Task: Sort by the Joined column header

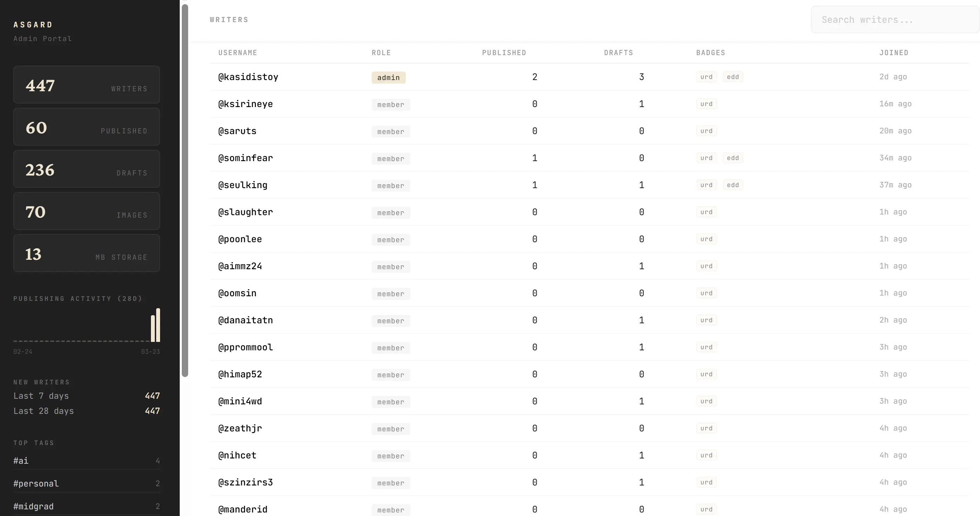Action: point(893,53)
